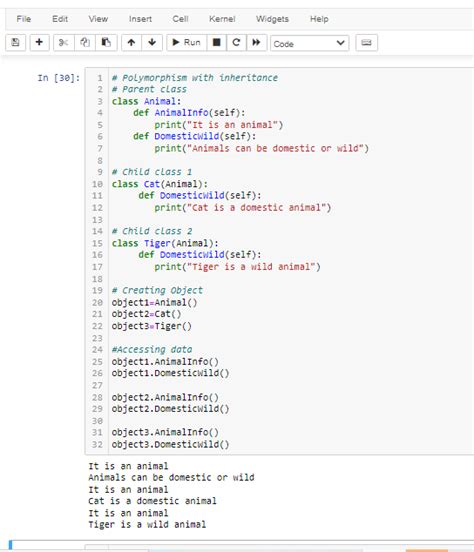Cut selected cells with the scissors icon

point(63,43)
